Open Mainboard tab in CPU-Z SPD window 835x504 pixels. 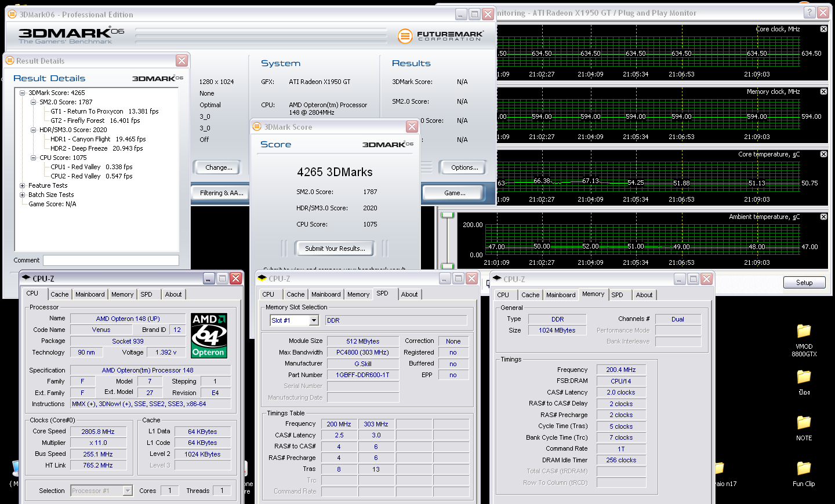(x=326, y=294)
